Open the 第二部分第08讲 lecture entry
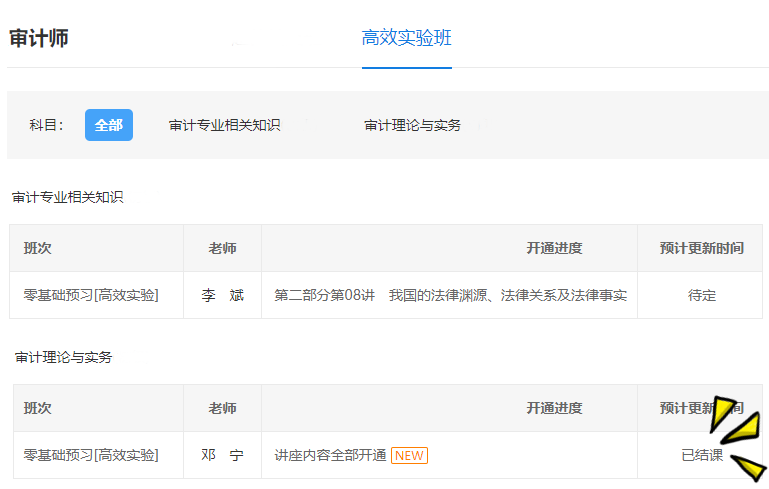769x489 pixels. [450, 295]
